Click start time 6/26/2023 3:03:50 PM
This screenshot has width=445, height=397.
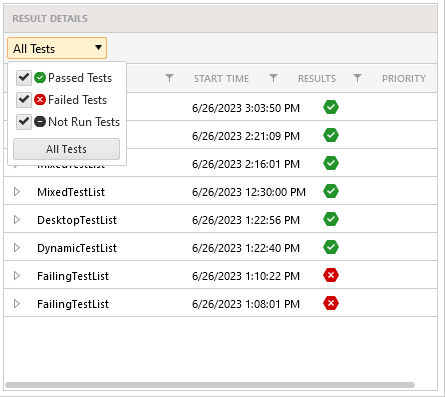click(x=246, y=108)
